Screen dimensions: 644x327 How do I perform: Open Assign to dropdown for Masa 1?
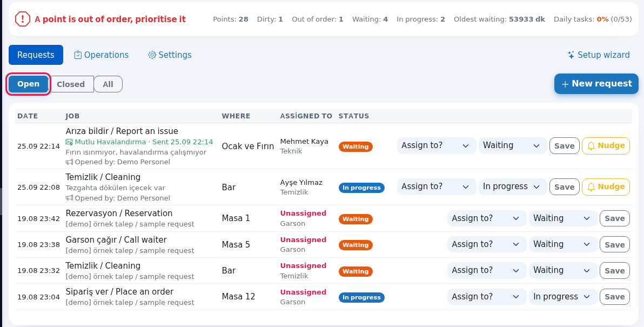(x=487, y=218)
